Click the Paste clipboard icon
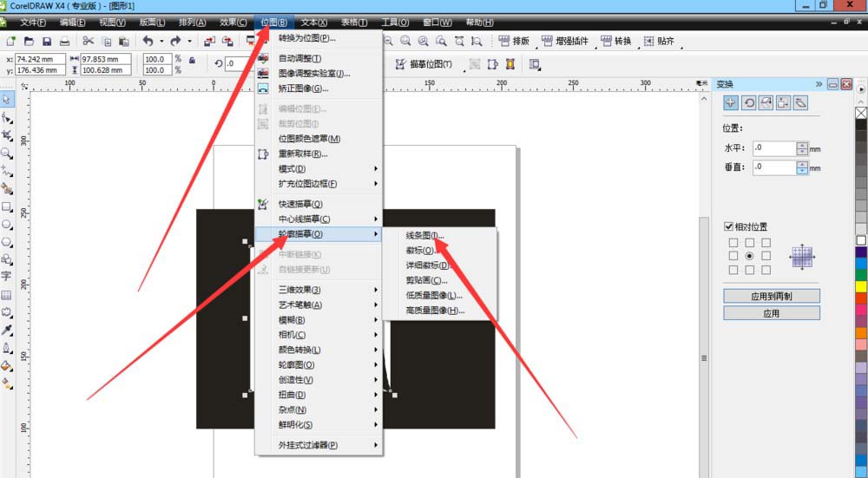 [124, 41]
